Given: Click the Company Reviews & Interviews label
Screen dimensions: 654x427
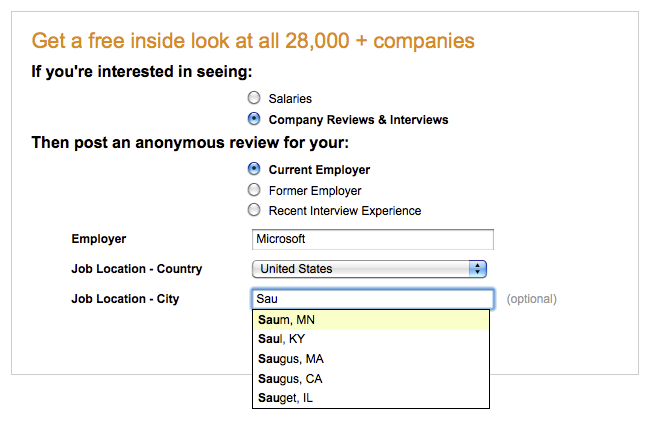Looking at the screenshot, I should pos(358,120).
